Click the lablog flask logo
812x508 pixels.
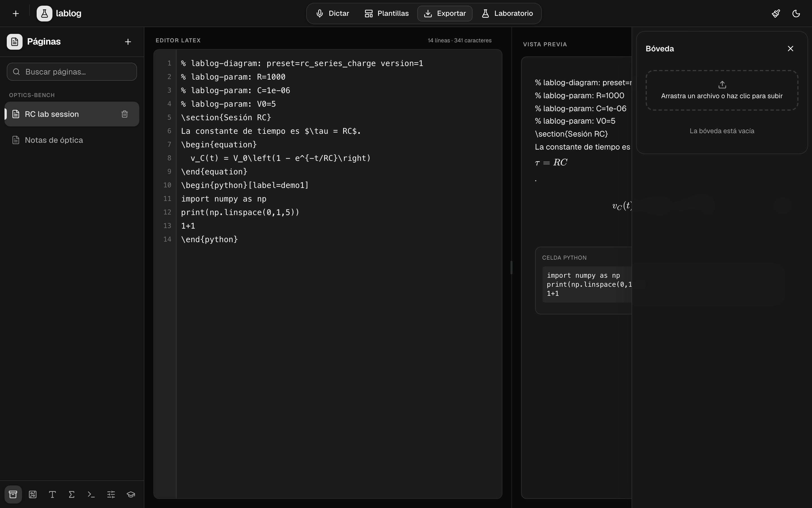tap(44, 14)
